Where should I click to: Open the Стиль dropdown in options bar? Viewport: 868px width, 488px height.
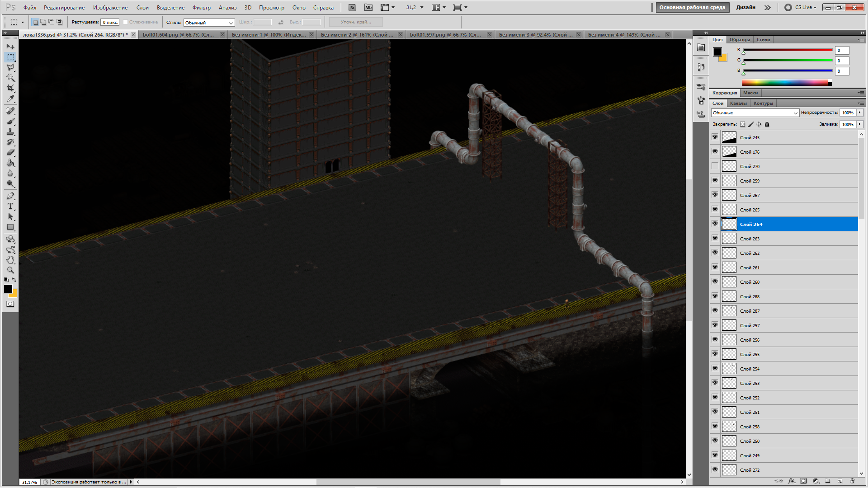209,22
